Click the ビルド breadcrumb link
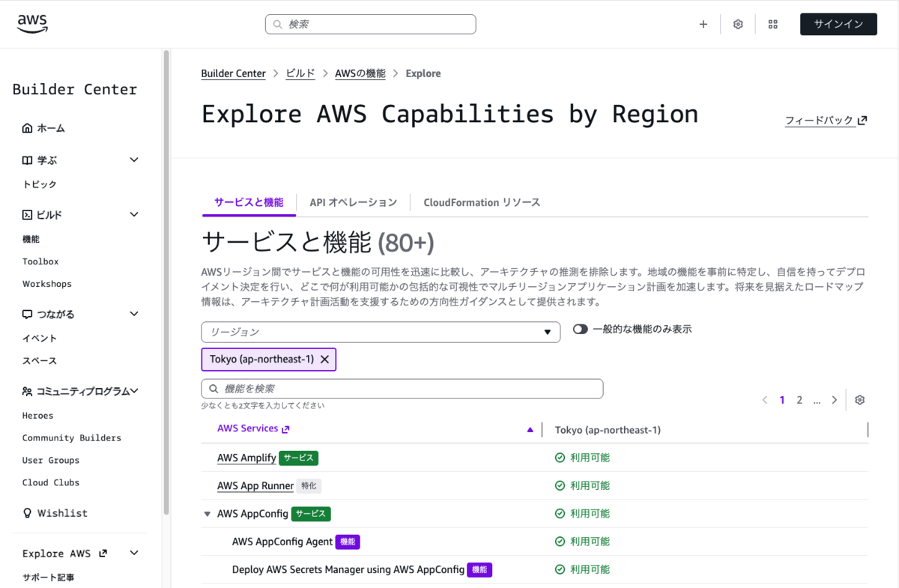This screenshot has width=899, height=588. click(300, 73)
